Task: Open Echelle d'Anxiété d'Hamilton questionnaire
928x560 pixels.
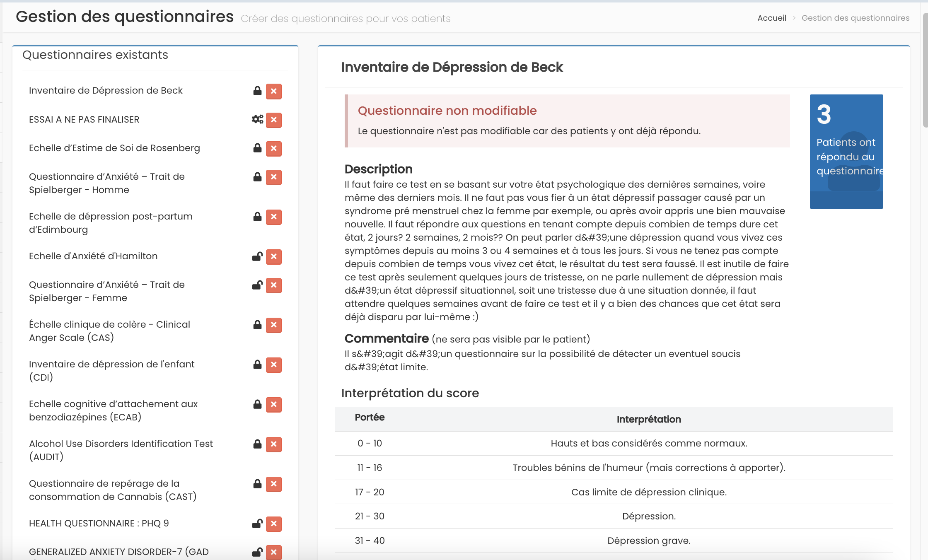Action: 93,256
